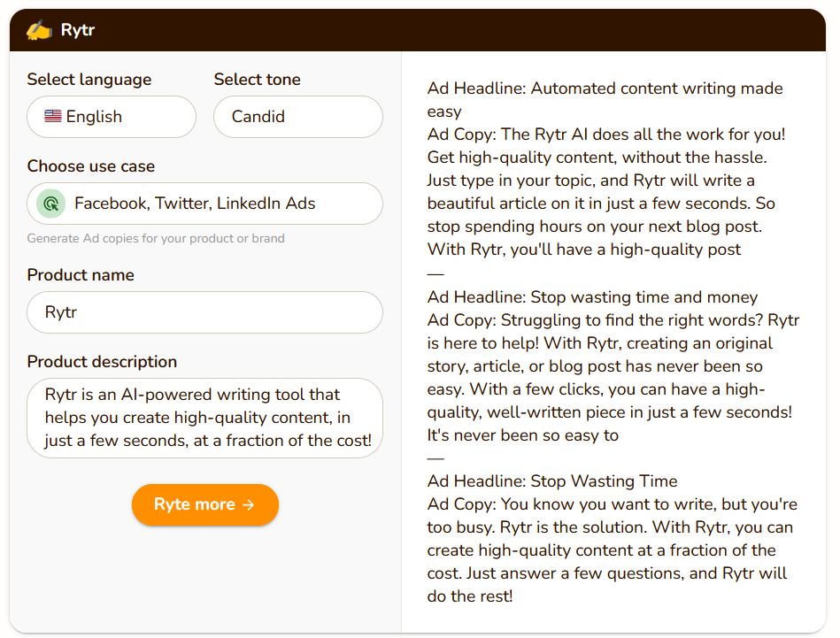This screenshot has height=638, width=840.
Task: Click the Choose use case label
Action: [x=91, y=166]
